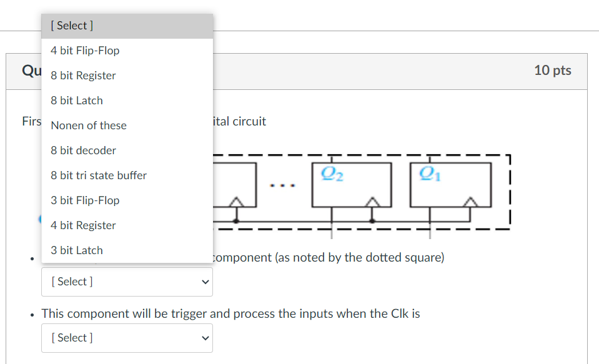The width and height of the screenshot is (599, 364).
Task: Choose the "4 bit Register" option
Action: click(x=82, y=225)
